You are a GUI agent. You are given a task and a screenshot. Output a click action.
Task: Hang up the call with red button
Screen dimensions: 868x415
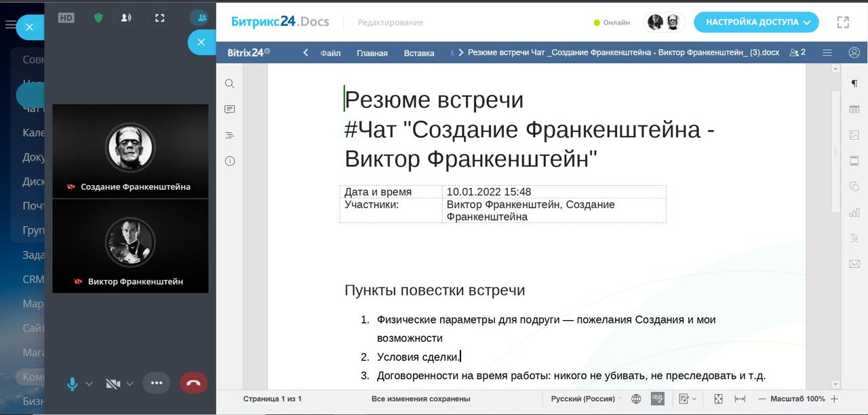click(193, 383)
